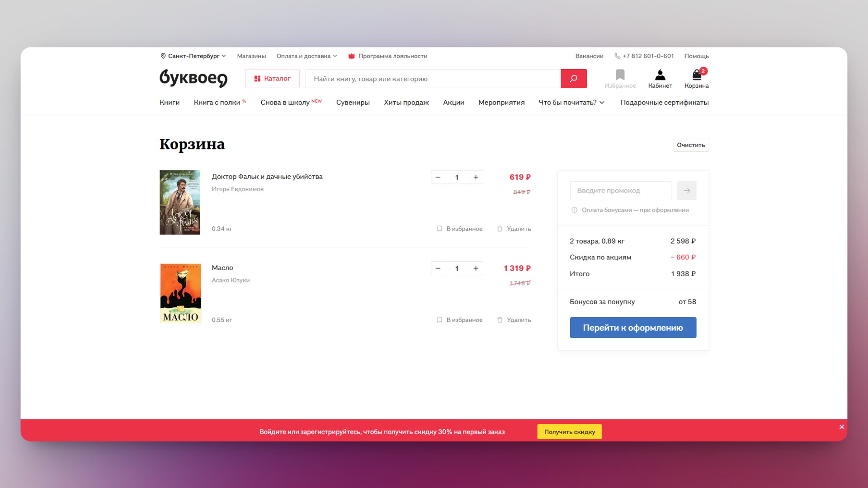
Task: Click the red search magnifier button
Action: coord(573,79)
